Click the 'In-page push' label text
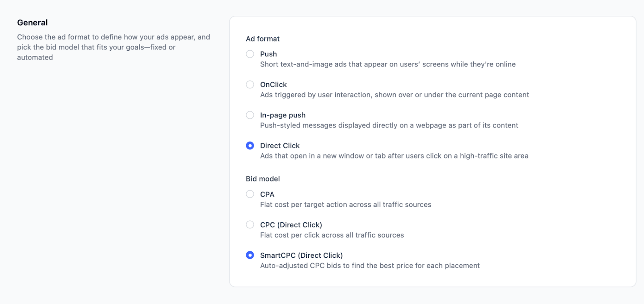This screenshot has height=304, width=644. click(283, 115)
